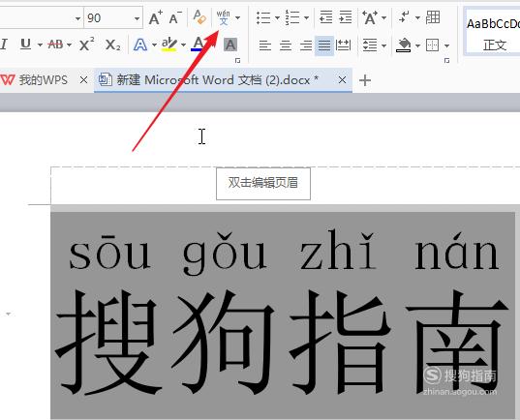
Task: Expand paragraph marks dropdown arrow
Action: point(418,17)
